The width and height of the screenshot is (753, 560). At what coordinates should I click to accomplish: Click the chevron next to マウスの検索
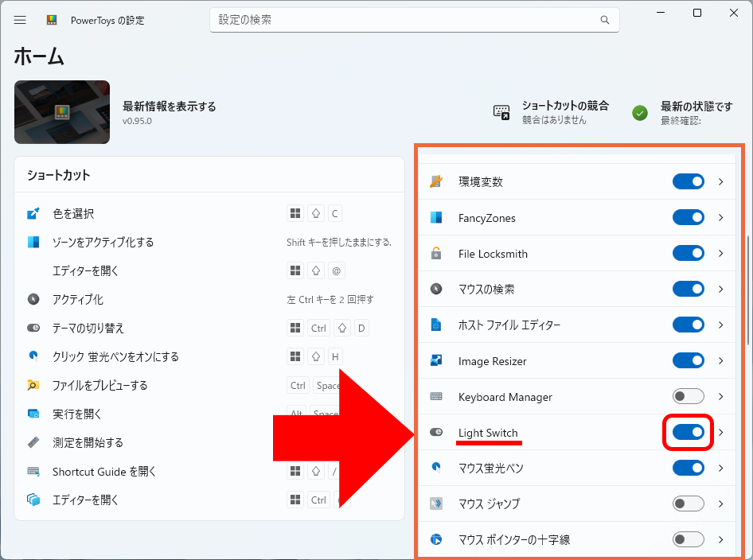click(721, 290)
